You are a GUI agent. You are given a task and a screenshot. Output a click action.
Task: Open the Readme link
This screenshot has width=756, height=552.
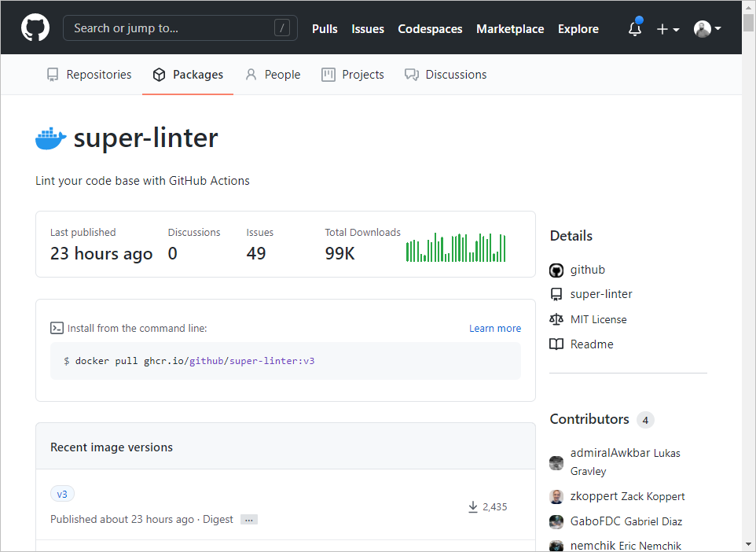click(592, 344)
